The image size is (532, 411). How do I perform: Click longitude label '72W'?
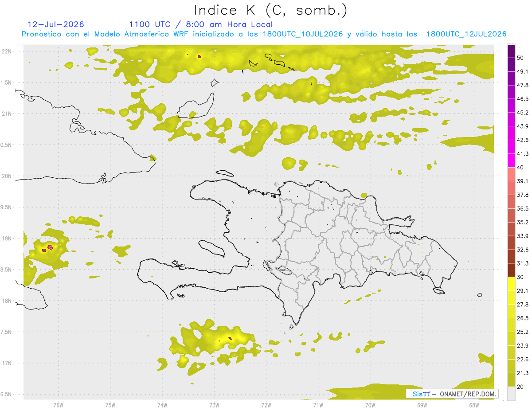pos(266,405)
